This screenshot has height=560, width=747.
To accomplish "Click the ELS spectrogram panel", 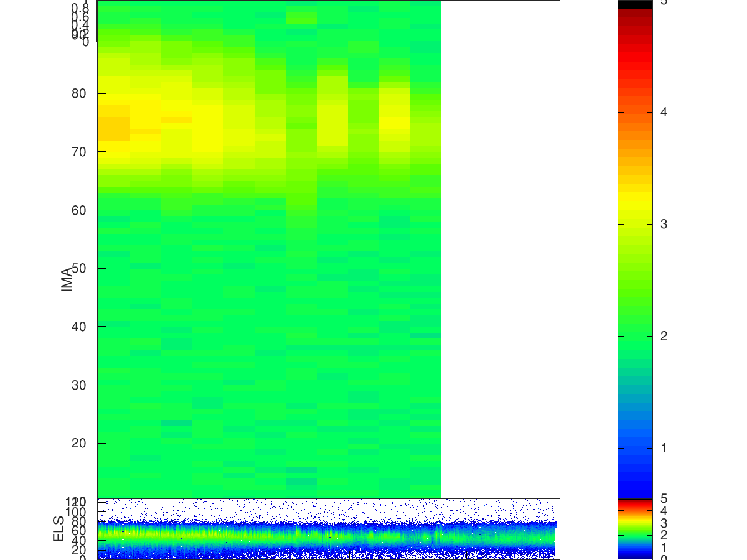I will (329, 528).
